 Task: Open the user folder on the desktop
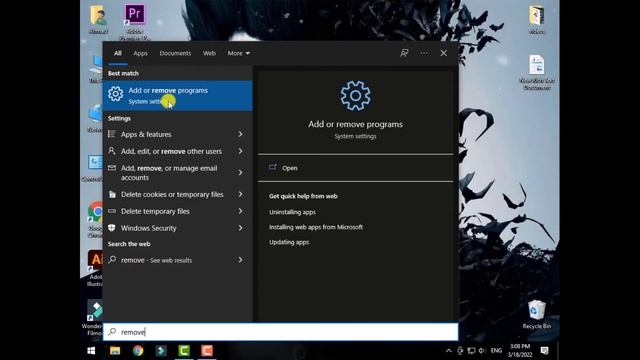pyautogui.click(x=98, y=19)
